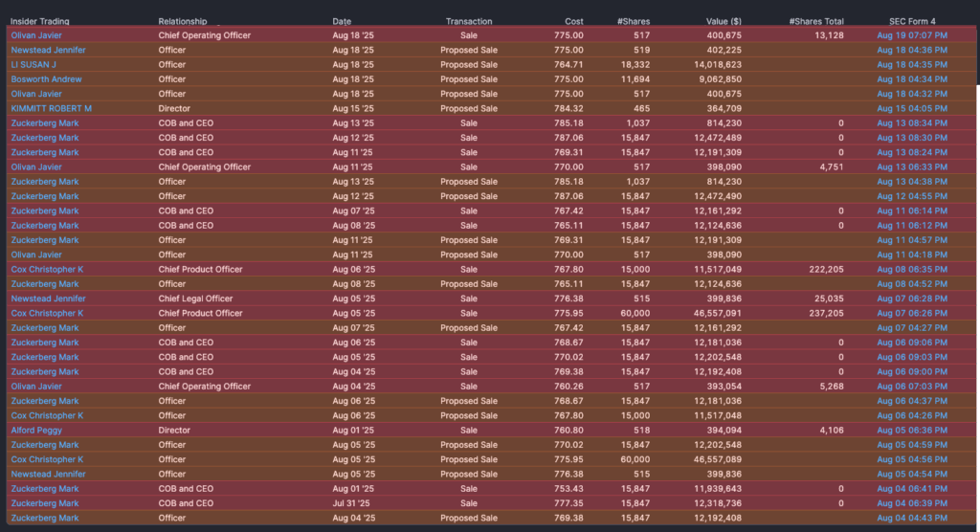
Task: Click the #Shares Total column header
Action: 816,21
